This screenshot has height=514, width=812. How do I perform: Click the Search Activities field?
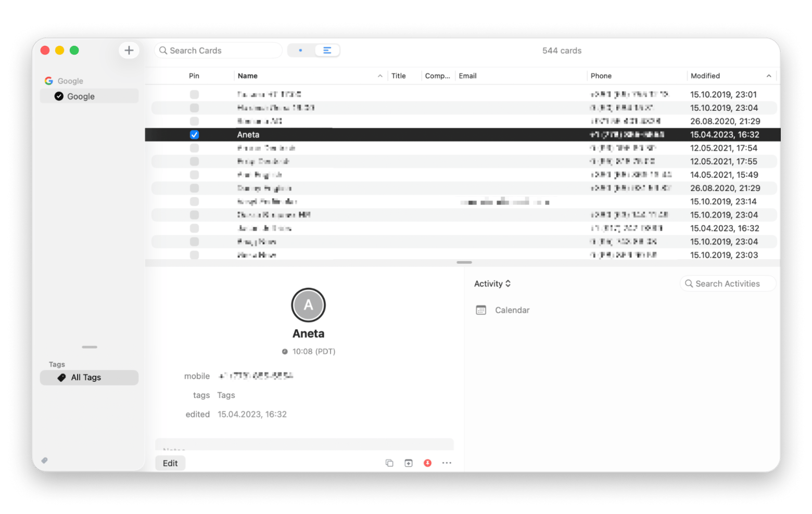(728, 284)
